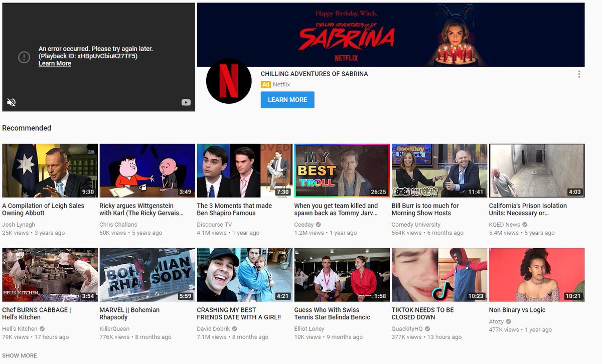Click the verified badge beside David Dobrik

[x=235, y=329]
